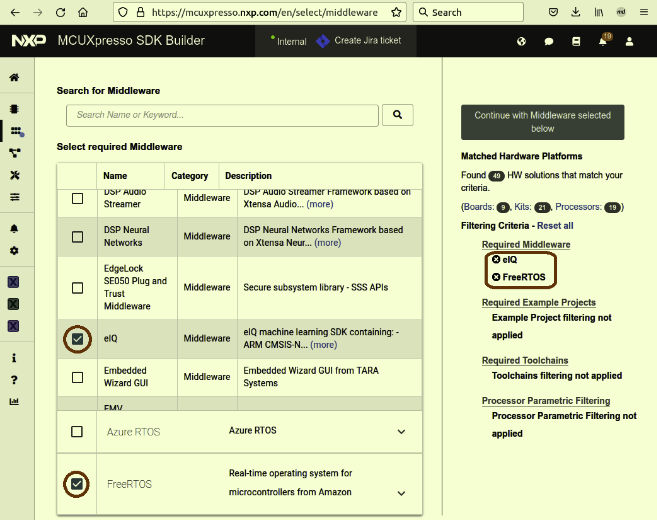Click the Reset all link

click(x=555, y=226)
